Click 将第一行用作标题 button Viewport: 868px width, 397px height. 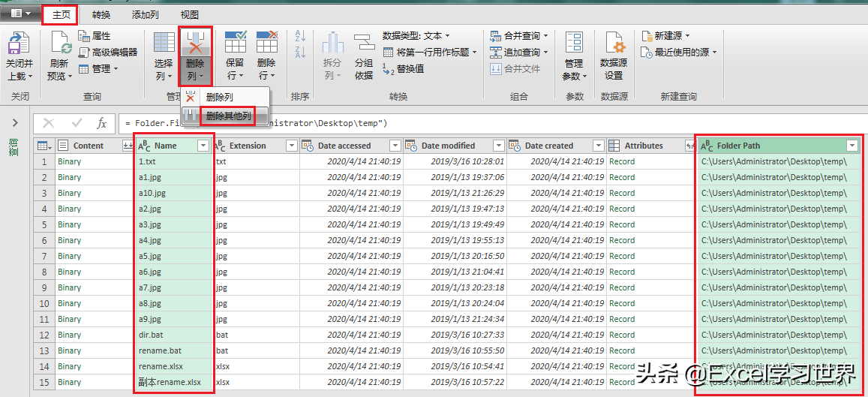pyautogui.click(x=430, y=52)
